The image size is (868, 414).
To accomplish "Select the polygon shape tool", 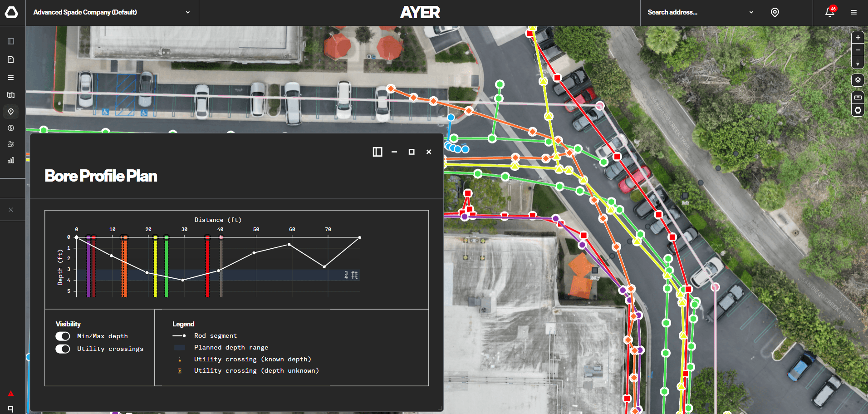I will (x=858, y=110).
